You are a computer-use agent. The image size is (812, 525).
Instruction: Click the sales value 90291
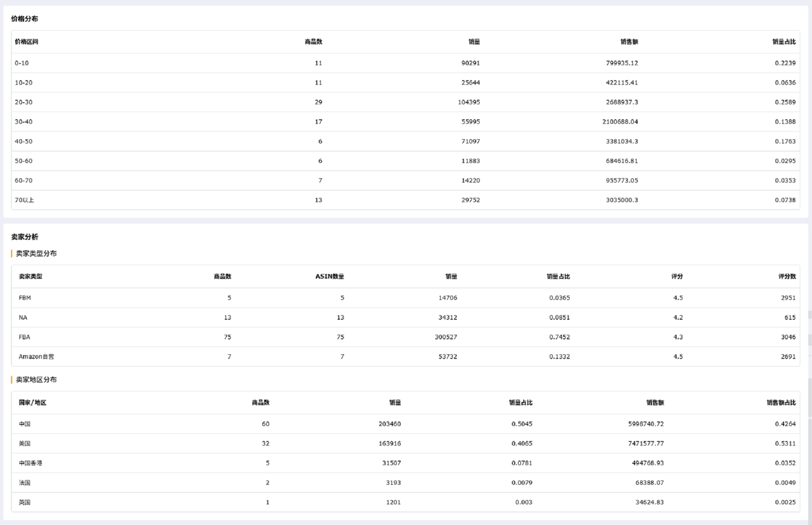pyautogui.click(x=471, y=63)
